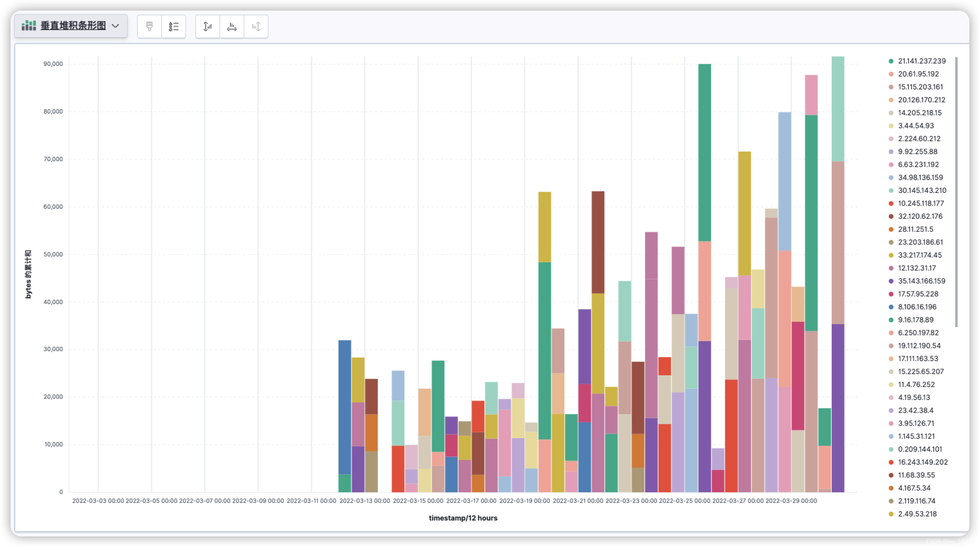980x547 pixels.
Task: Click the color dot beside 10.245.118.177
Action: point(891,204)
